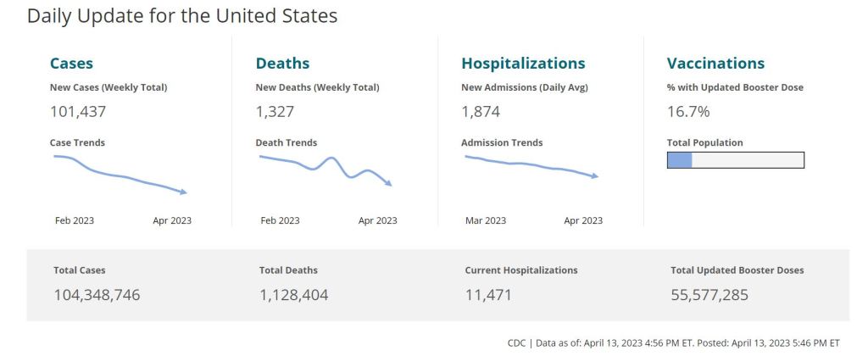Click the Daily Update for the United States title
The image size is (868, 356).
pyautogui.click(x=182, y=16)
